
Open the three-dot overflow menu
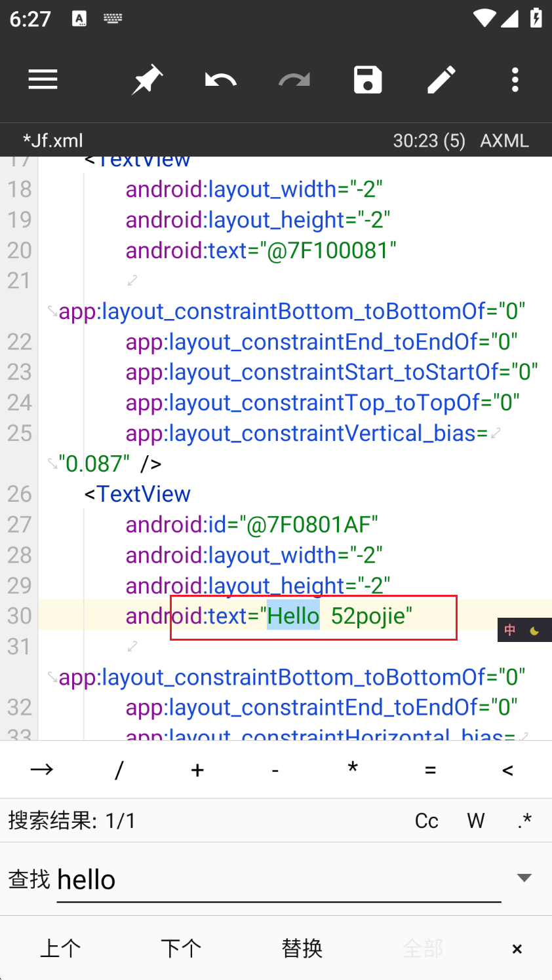(515, 80)
